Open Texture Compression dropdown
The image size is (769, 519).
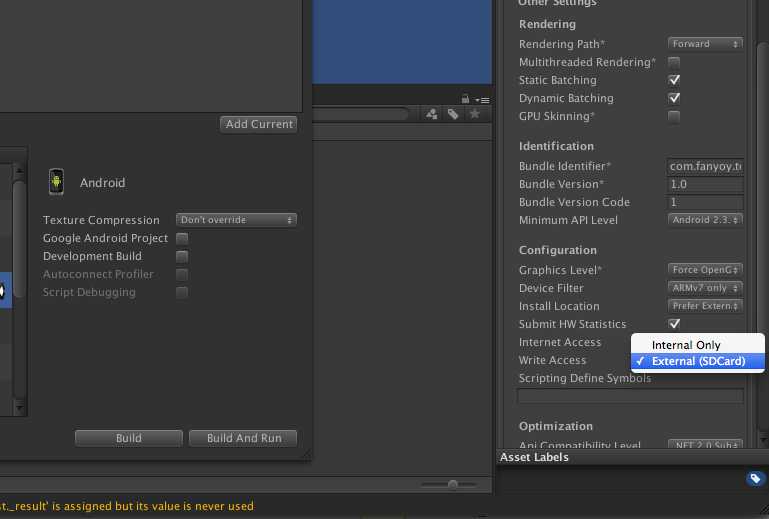pyautogui.click(x=236, y=220)
